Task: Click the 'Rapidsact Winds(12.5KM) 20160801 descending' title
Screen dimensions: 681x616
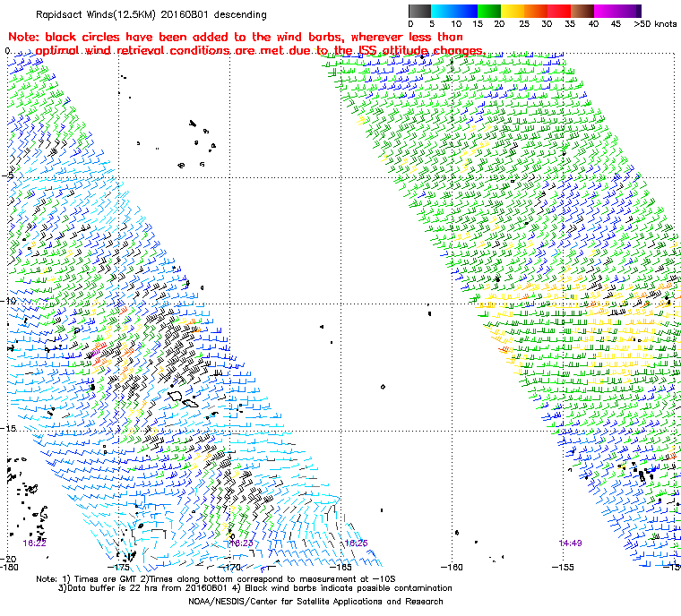Action: [151, 14]
